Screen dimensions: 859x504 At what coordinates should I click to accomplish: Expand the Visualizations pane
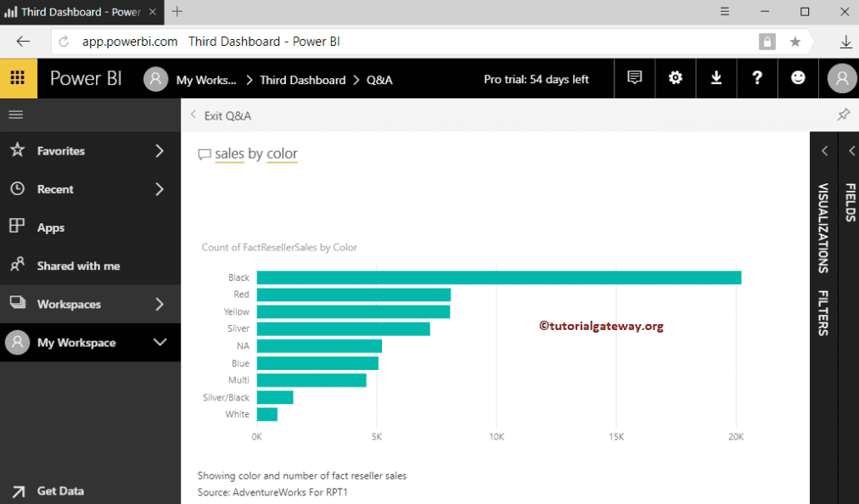tap(823, 150)
